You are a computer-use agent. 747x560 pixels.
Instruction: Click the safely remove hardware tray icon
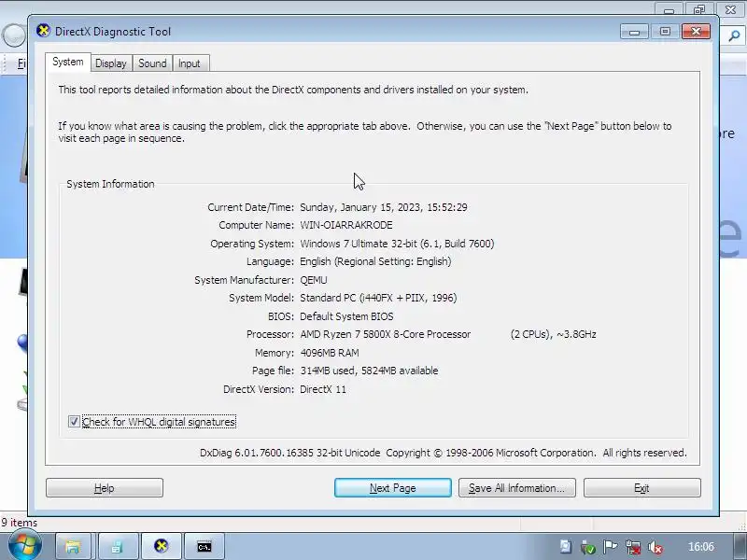588,548
